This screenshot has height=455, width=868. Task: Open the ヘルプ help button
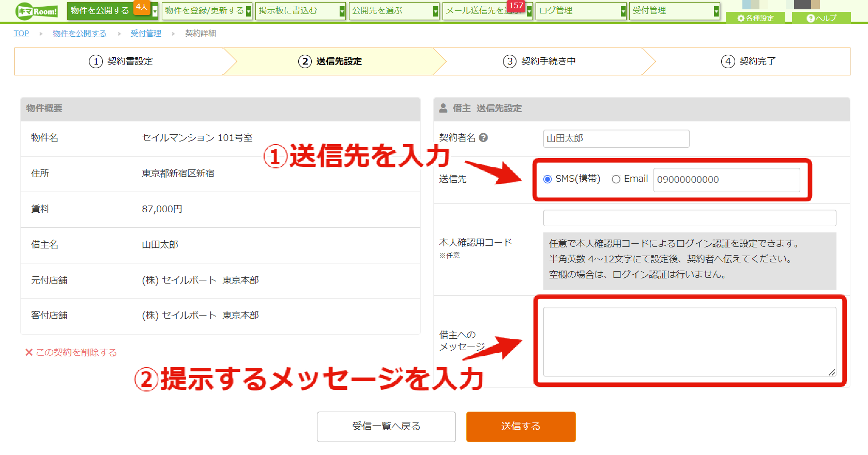coord(821,18)
